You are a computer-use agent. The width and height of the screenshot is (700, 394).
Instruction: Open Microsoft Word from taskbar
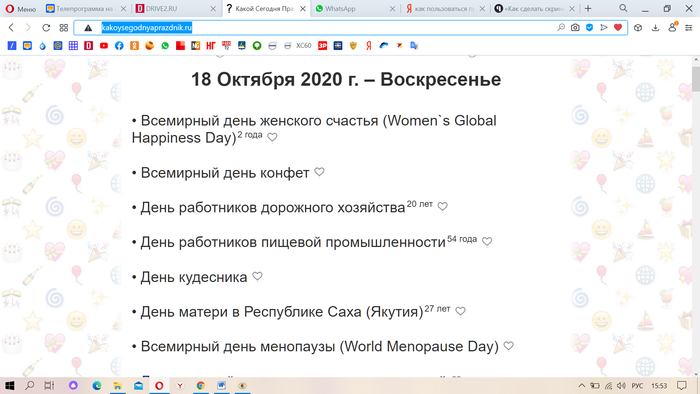point(221,386)
